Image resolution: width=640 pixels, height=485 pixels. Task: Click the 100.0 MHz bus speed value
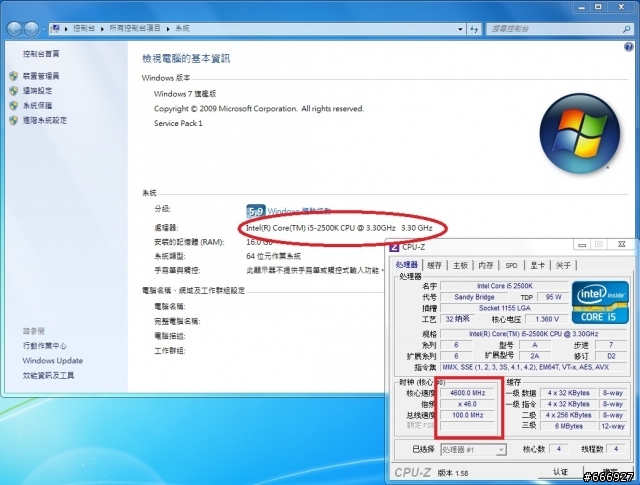coord(468,415)
